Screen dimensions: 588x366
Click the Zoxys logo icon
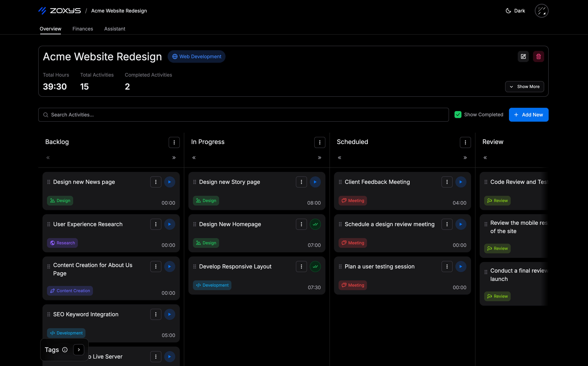point(42,11)
